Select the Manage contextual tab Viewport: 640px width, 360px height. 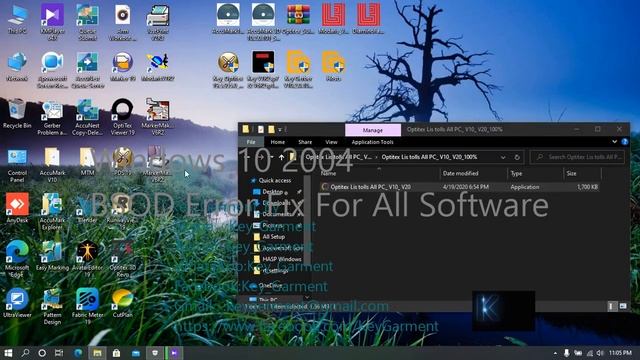tap(373, 130)
